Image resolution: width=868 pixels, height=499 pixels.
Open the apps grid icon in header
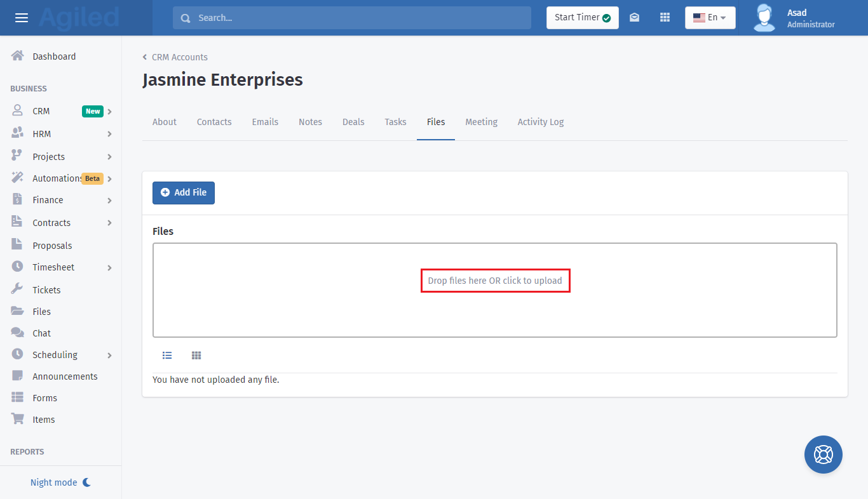(x=665, y=18)
